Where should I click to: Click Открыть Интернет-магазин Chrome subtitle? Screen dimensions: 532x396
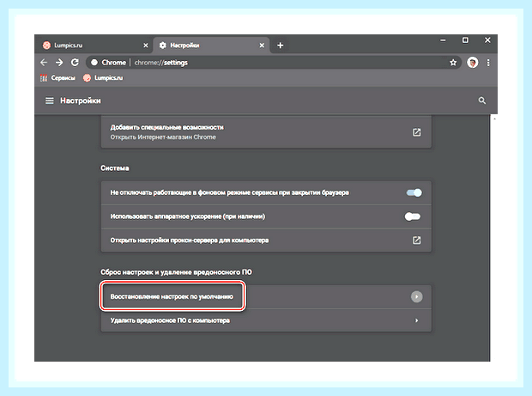click(163, 137)
